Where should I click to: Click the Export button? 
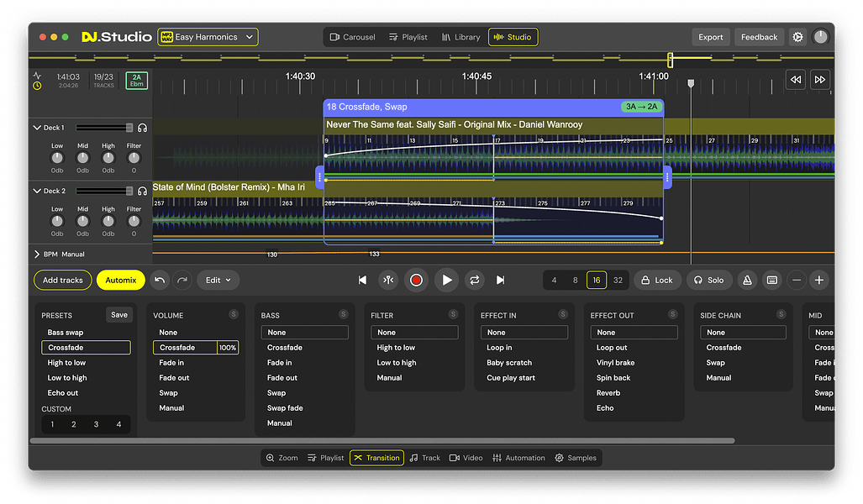click(711, 37)
